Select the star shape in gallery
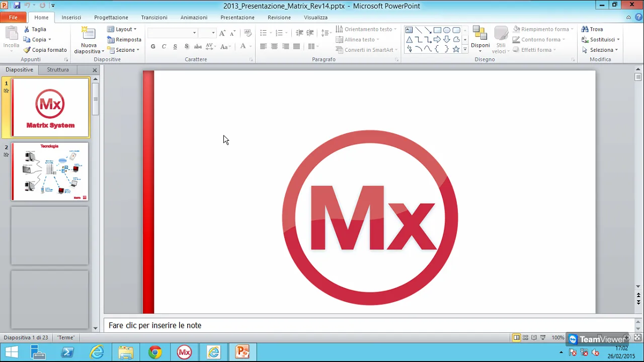This screenshot has width=644, height=362. click(x=456, y=49)
